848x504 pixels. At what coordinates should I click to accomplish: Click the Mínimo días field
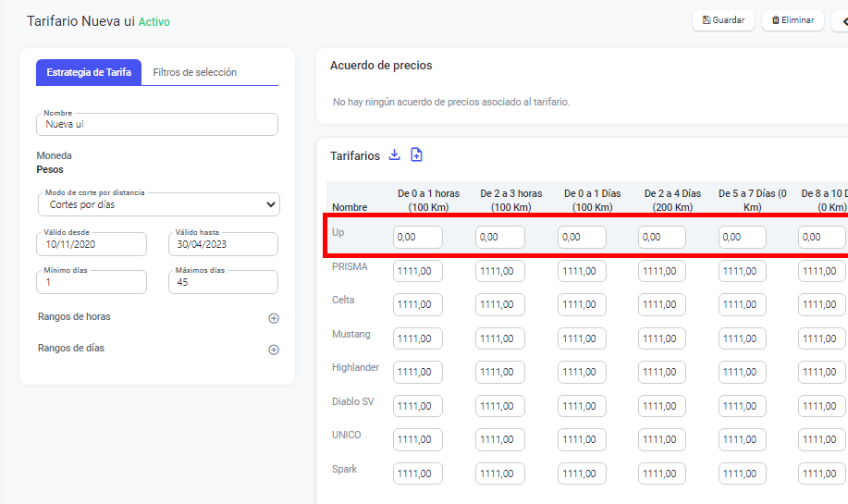[x=92, y=282]
